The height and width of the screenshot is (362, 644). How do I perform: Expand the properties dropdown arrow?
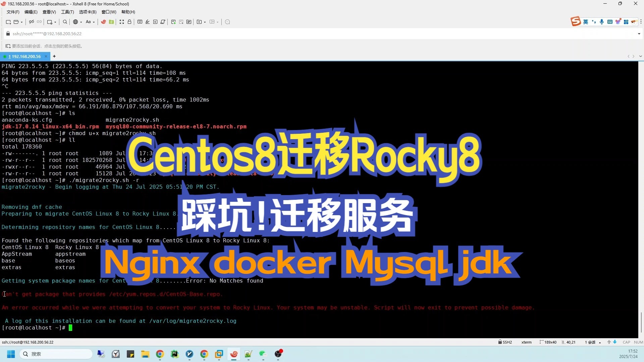[x=55, y=22]
